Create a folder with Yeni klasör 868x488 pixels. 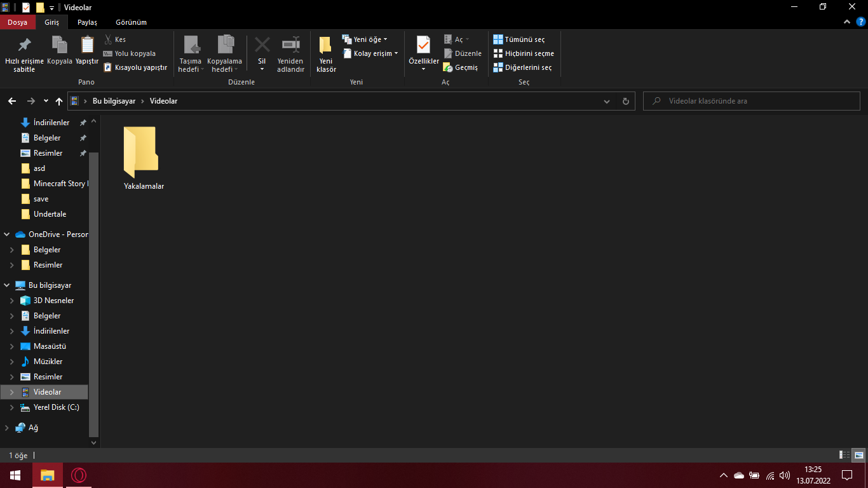(326, 54)
